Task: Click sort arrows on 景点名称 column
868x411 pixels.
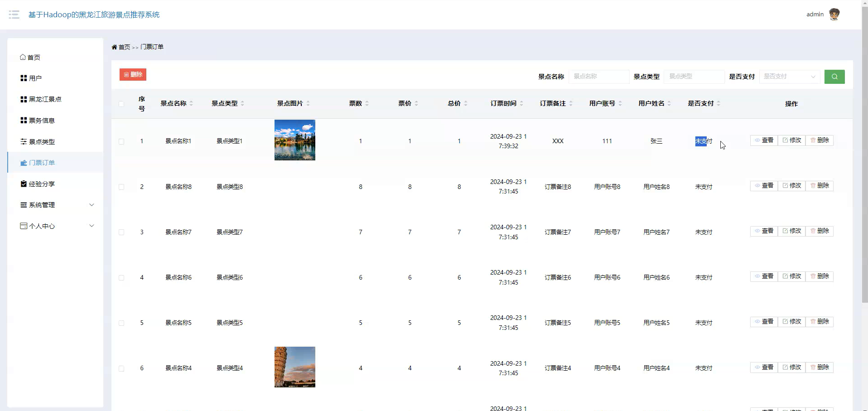Action: click(191, 104)
